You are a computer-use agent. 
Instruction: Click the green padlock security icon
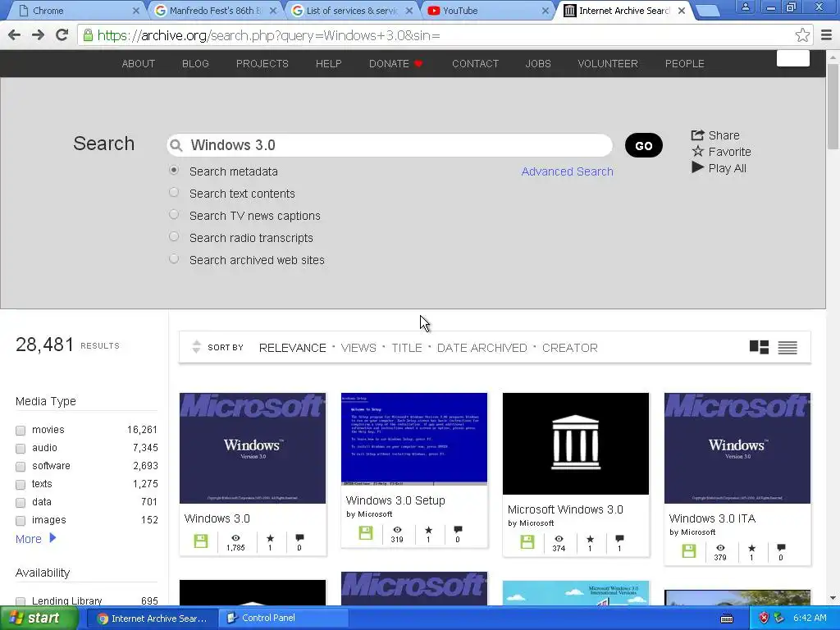tap(88, 35)
